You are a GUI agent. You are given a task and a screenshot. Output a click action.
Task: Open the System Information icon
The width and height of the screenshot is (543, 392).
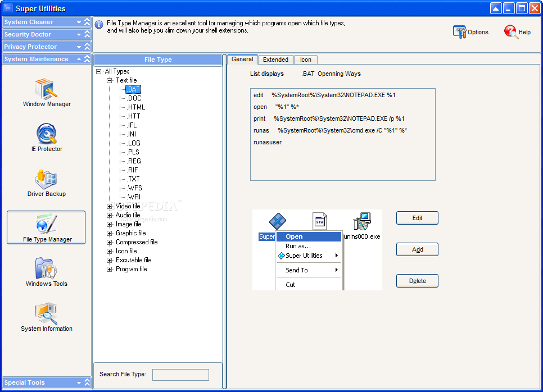pos(46,313)
